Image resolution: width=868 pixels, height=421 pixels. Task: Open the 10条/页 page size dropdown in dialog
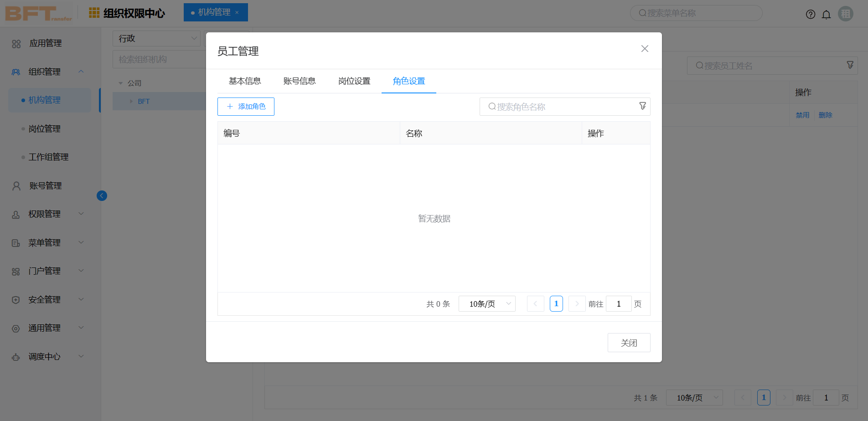(x=486, y=304)
